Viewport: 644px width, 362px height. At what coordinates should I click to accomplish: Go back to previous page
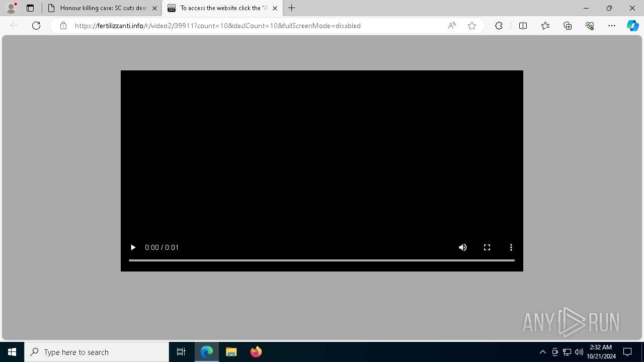(x=14, y=26)
